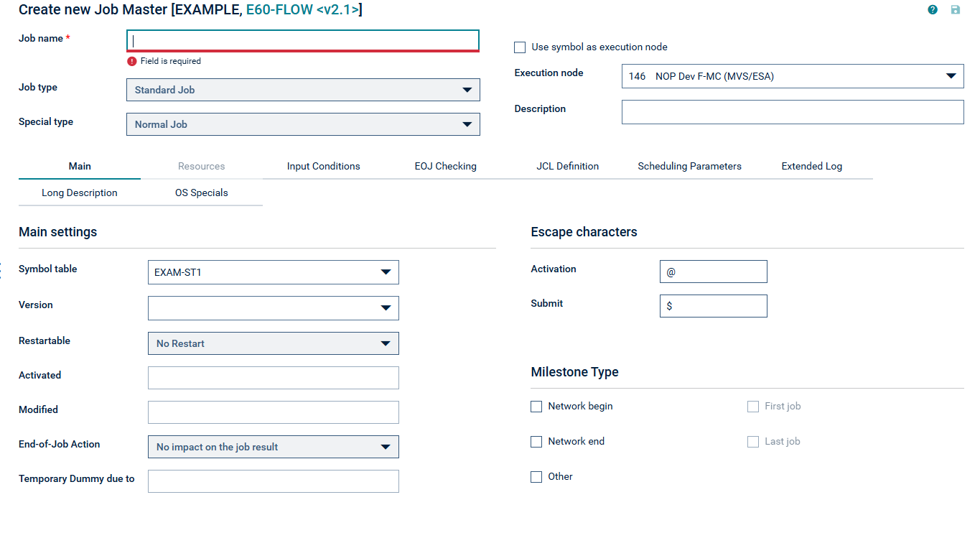The image size is (980, 533).
Task: Toggle the First job checkbox
Action: (753, 407)
